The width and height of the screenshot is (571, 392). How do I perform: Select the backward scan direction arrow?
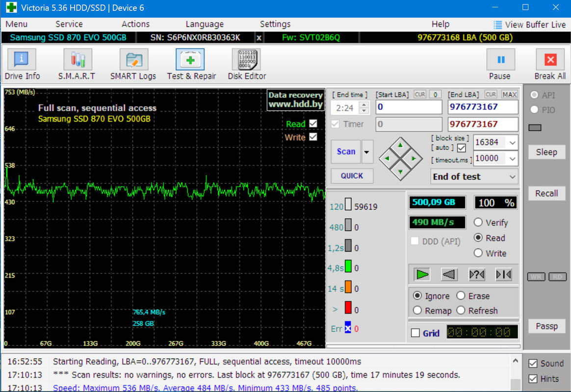tap(449, 274)
